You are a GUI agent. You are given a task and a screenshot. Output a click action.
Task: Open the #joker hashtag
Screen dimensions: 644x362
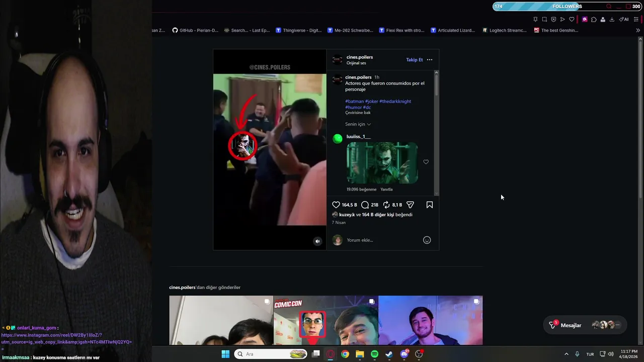(371, 101)
